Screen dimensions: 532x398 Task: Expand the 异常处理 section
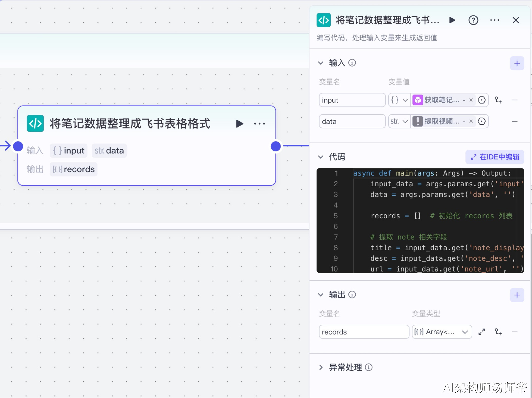click(x=321, y=367)
